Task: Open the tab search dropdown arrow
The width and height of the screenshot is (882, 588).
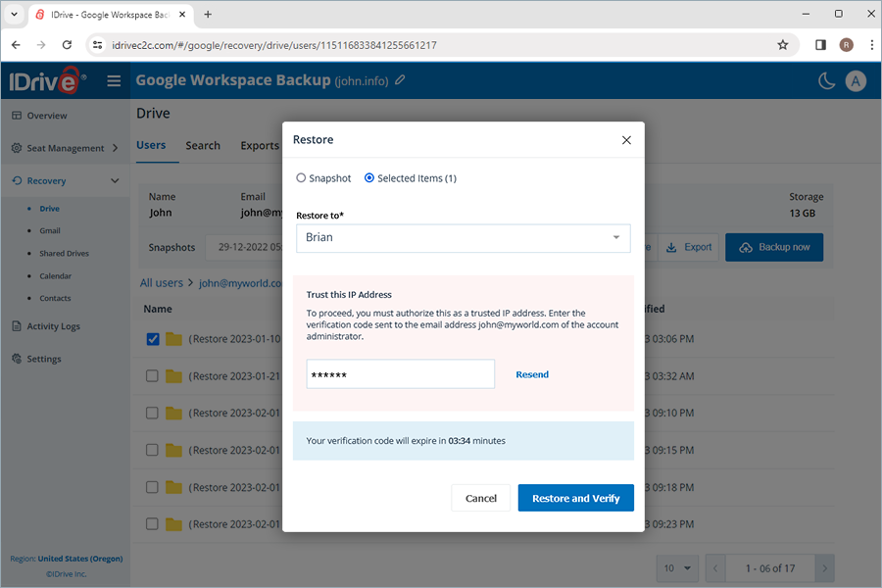Action: coord(14,15)
